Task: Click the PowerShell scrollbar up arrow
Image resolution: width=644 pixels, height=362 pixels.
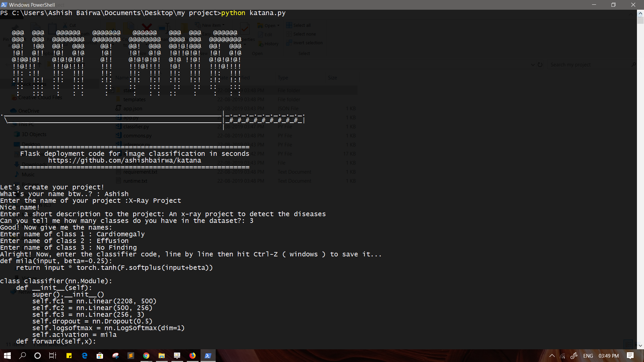Action: click(x=640, y=14)
